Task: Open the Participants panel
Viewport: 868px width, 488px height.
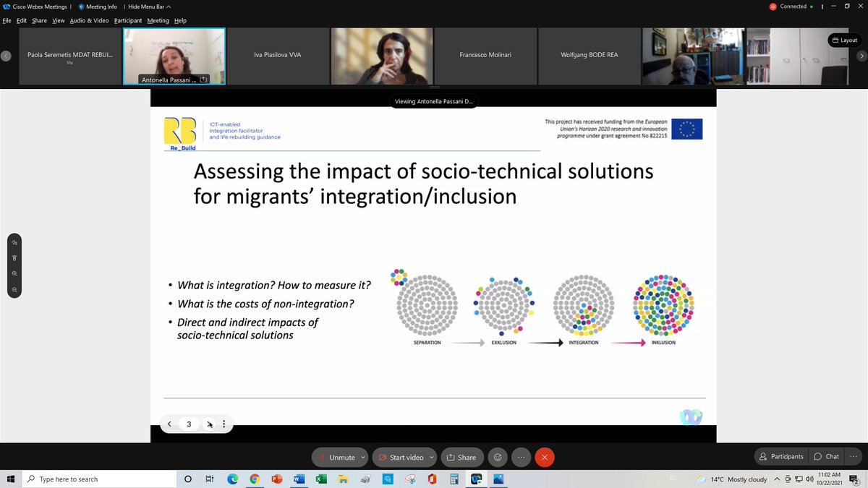Action: 780,456
